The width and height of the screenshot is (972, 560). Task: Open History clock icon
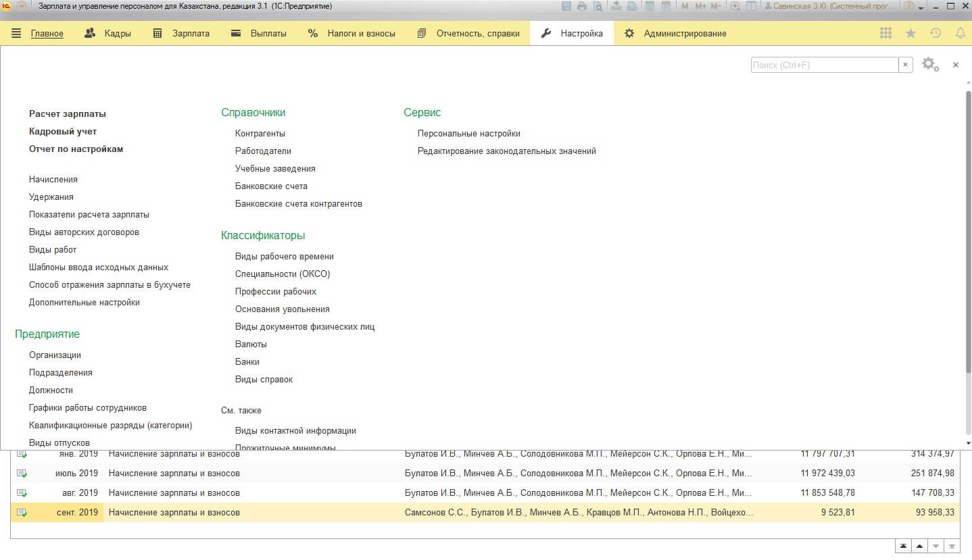(x=935, y=33)
